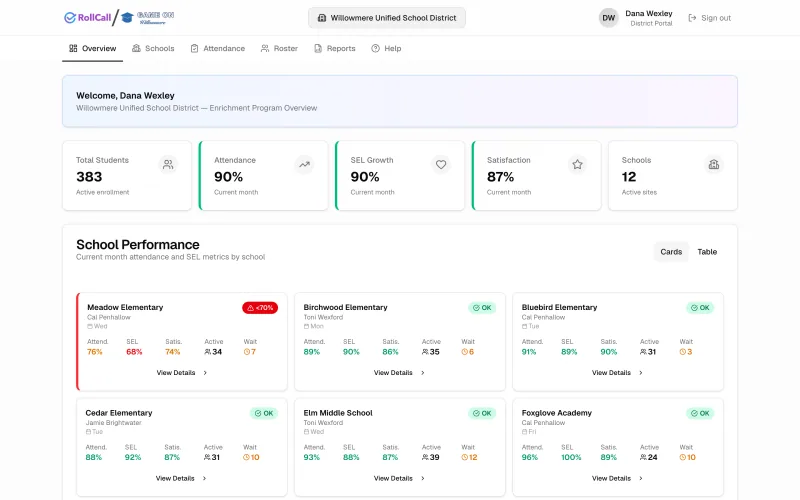Click the OK badge on Bluebird Elementary
The width and height of the screenshot is (800, 500).
click(700, 308)
